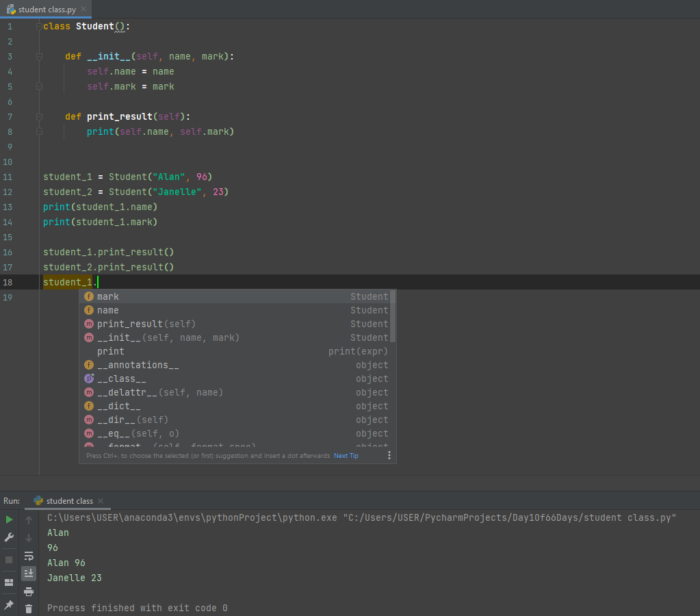Choose the print_result(self) completion suggestion
This screenshot has height=616, width=700.
point(235,324)
